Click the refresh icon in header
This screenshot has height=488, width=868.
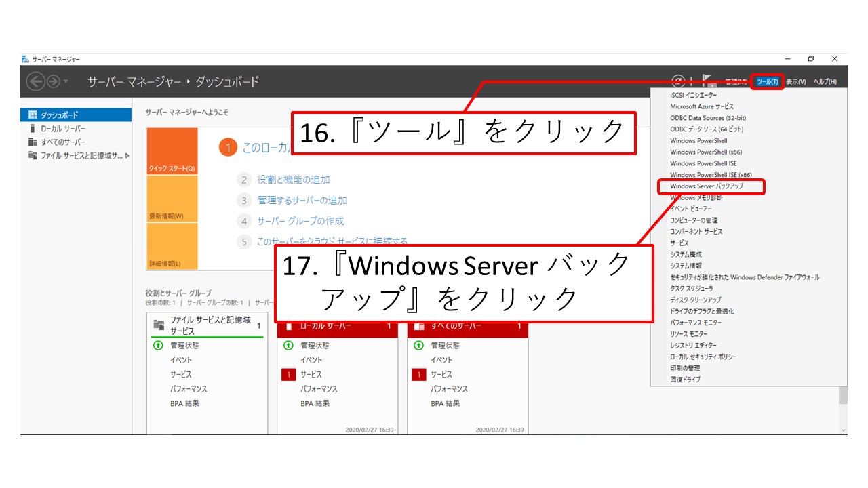click(677, 81)
